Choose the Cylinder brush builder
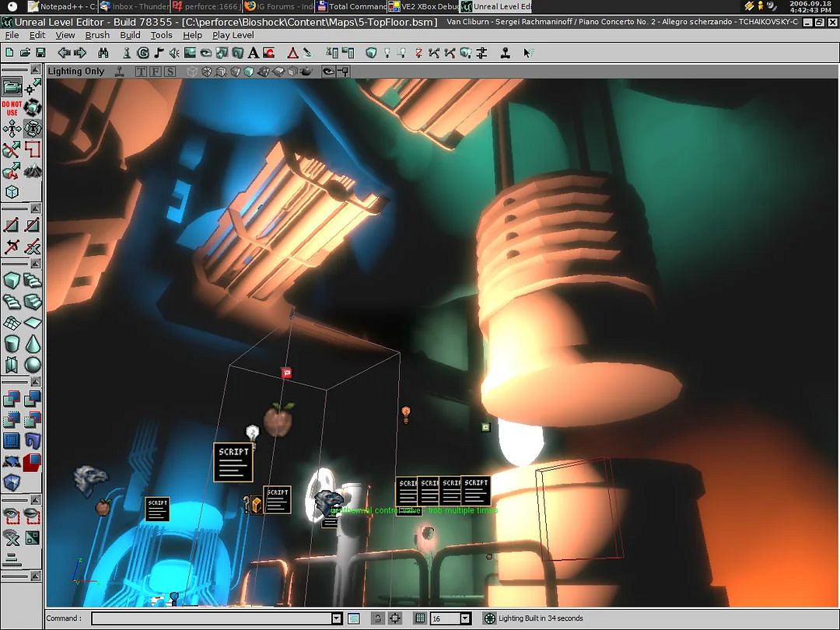This screenshot has width=840, height=630. [x=12, y=343]
